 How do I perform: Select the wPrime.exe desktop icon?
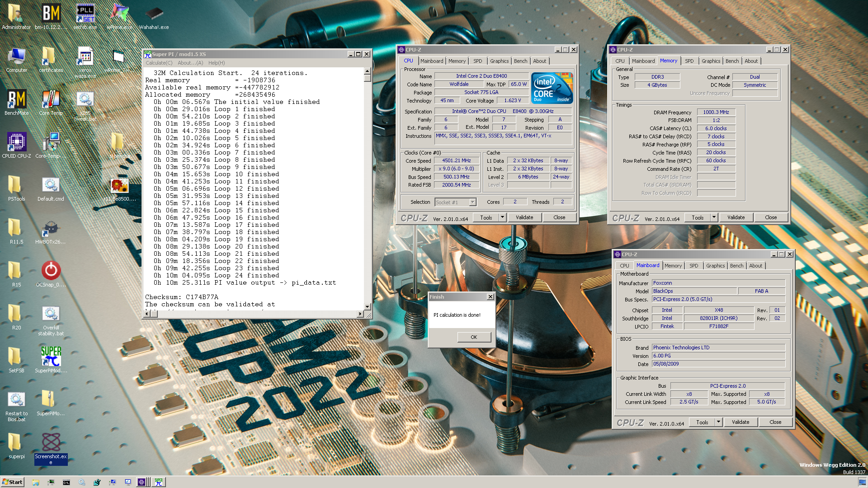pos(119,17)
